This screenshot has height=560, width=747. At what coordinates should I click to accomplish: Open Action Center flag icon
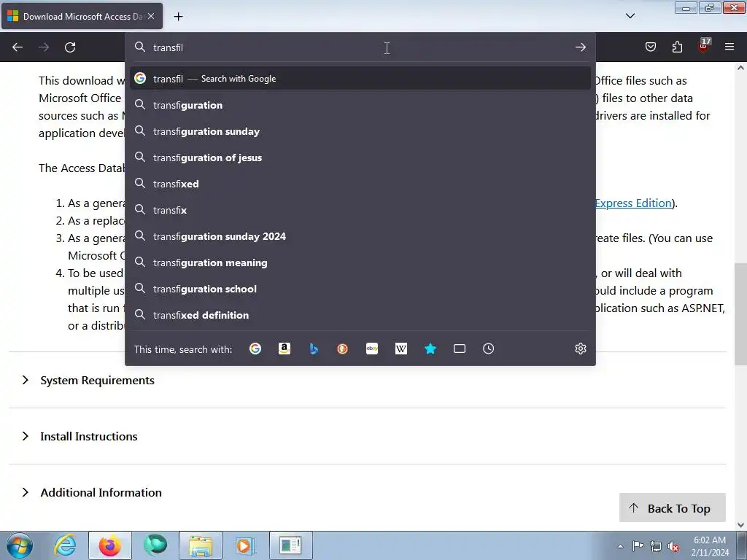click(x=638, y=546)
